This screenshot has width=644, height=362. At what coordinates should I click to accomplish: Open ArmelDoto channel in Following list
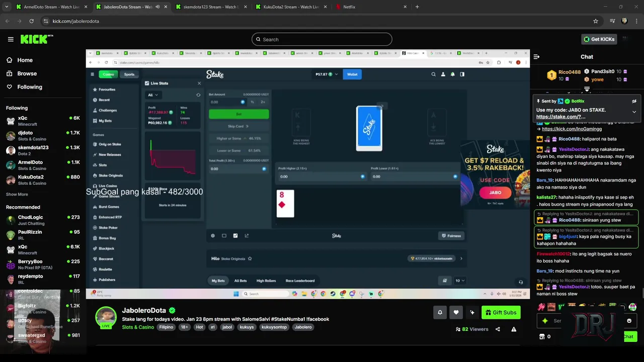click(x=43, y=165)
